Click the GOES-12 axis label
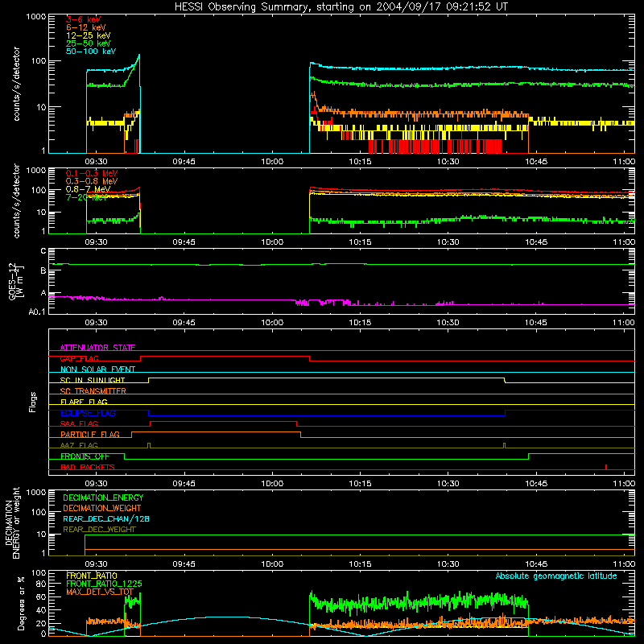 point(15,281)
